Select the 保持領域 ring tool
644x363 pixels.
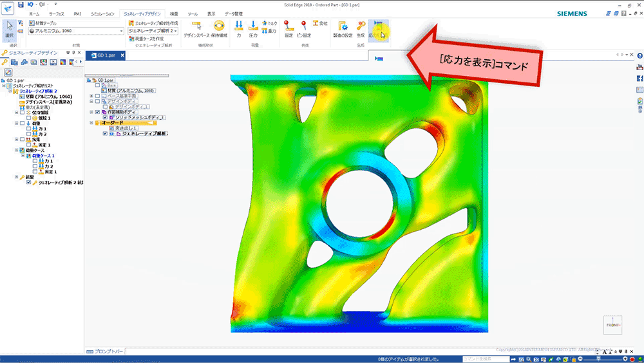(x=219, y=29)
